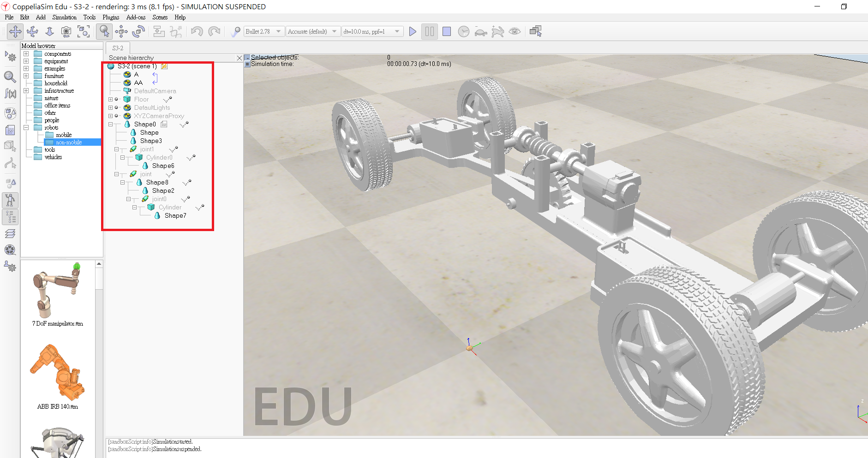Open the File menu
Viewport: 868px width, 458px height.
9,17
